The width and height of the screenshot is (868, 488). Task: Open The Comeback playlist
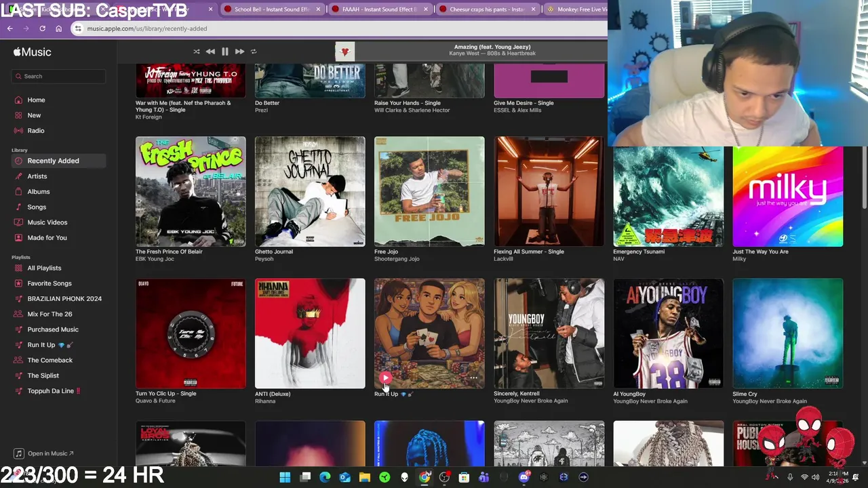coord(50,360)
